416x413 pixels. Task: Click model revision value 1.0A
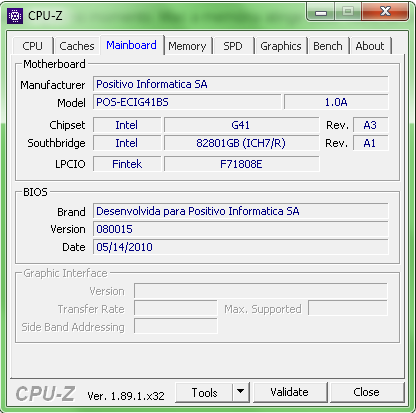(336, 102)
